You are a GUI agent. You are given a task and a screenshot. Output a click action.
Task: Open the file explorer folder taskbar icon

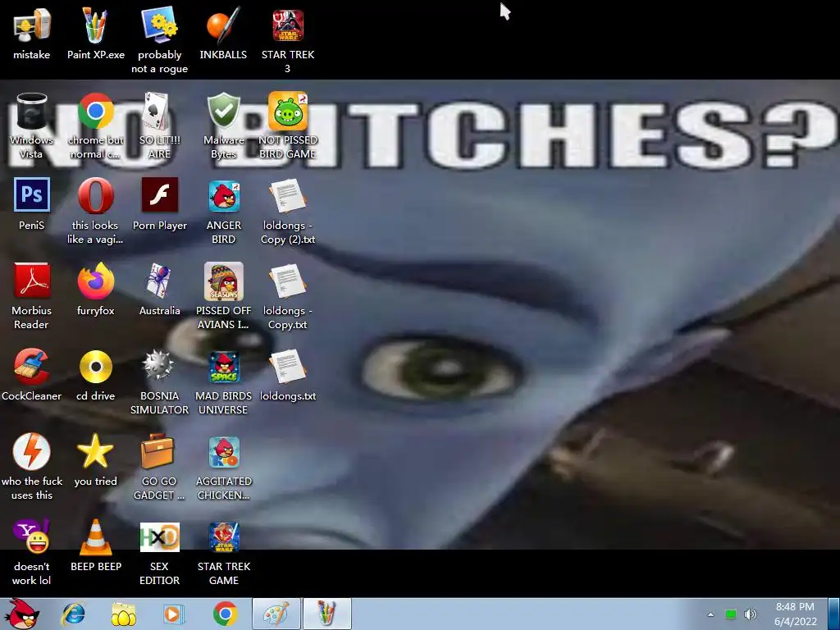124,614
